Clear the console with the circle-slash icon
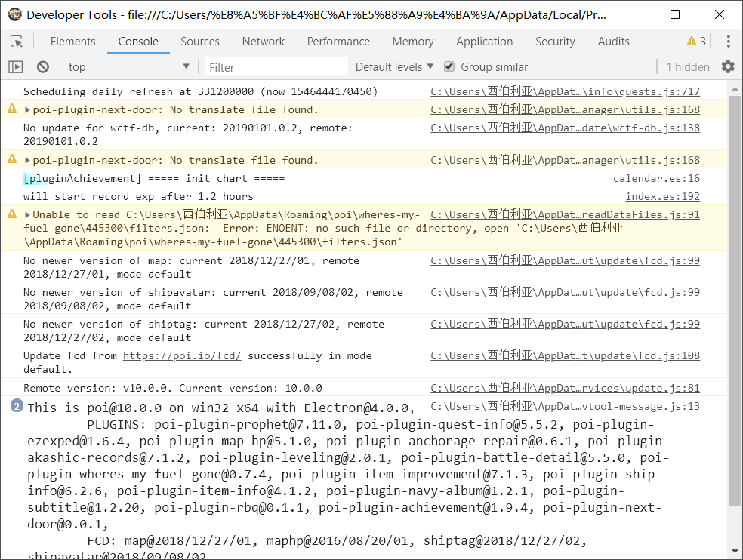The width and height of the screenshot is (743, 560). pyautogui.click(x=42, y=66)
